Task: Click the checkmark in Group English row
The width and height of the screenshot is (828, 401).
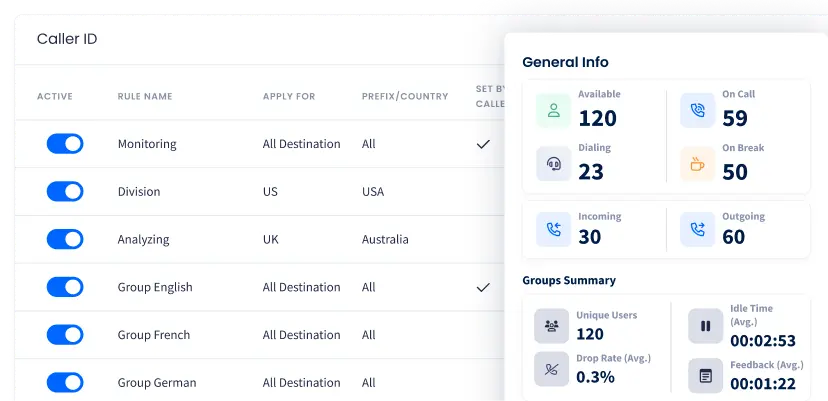Action: click(483, 287)
